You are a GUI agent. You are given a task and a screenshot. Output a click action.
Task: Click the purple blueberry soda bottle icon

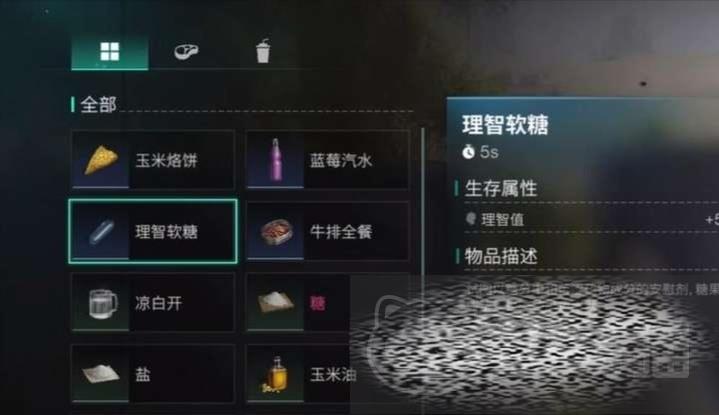(x=276, y=160)
